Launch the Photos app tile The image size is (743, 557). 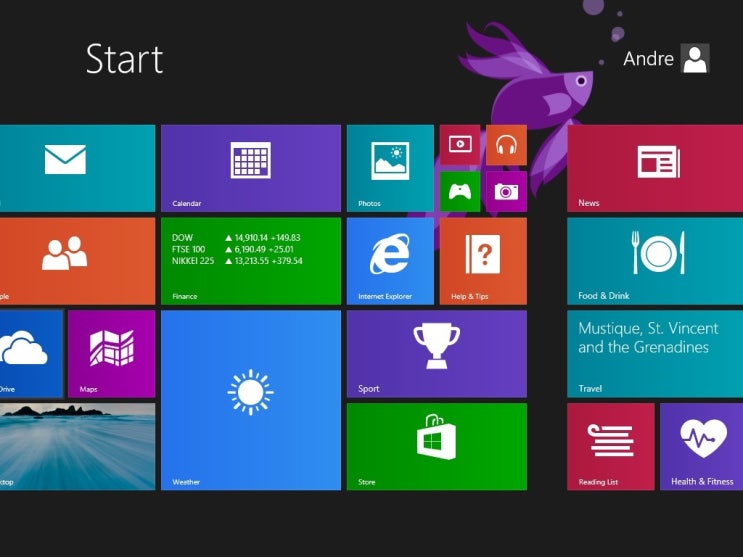(x=390, y=168)
